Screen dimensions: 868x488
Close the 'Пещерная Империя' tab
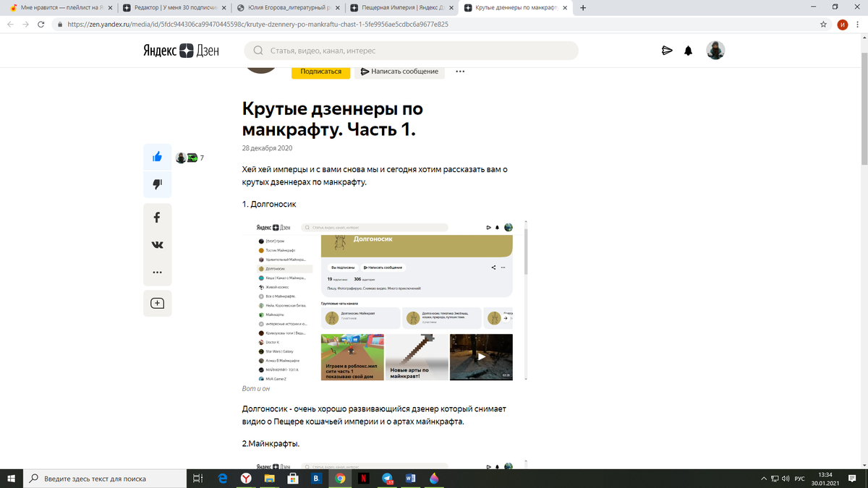click(x=450, y=8)
